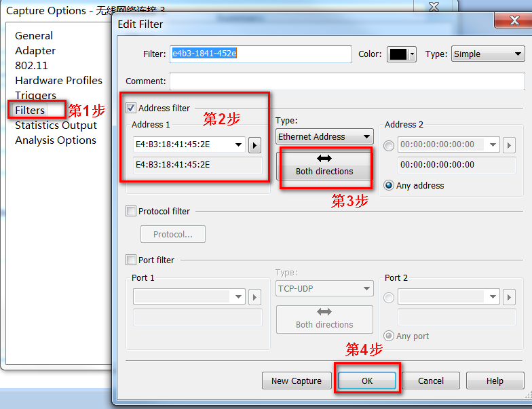Uncheck the Address filter checkbox

point(131,108)
